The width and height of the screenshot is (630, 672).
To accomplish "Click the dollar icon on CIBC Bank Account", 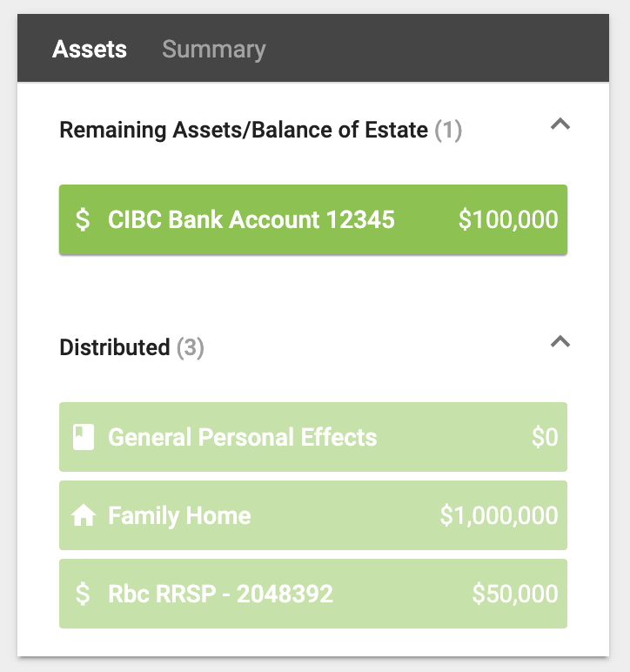I will click(83, 220).
